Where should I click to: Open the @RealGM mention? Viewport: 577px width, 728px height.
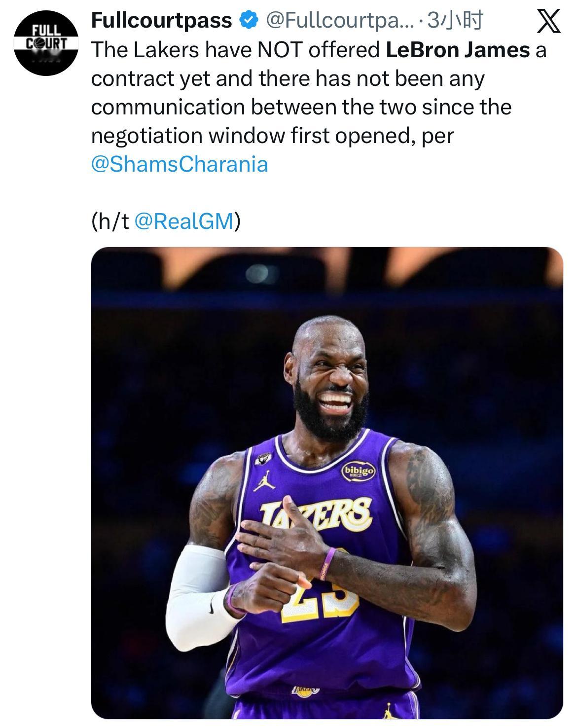(183, 221)
